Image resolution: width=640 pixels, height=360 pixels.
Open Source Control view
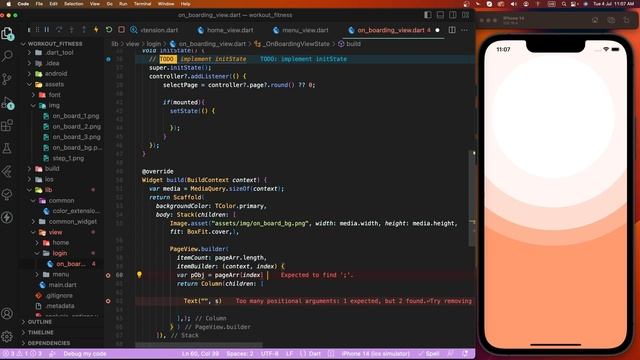(x=7, y=79)
